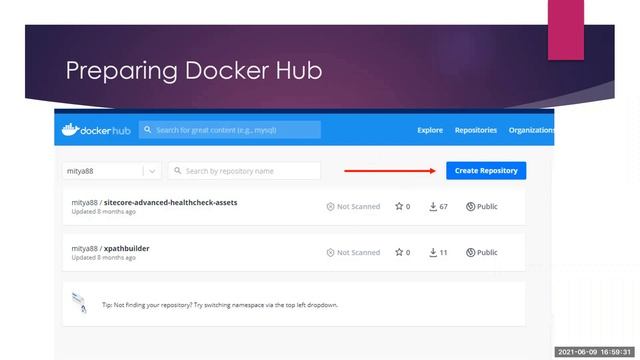640x360 pixels.
Task: Click the download icon showing 67
Action: 433,207
